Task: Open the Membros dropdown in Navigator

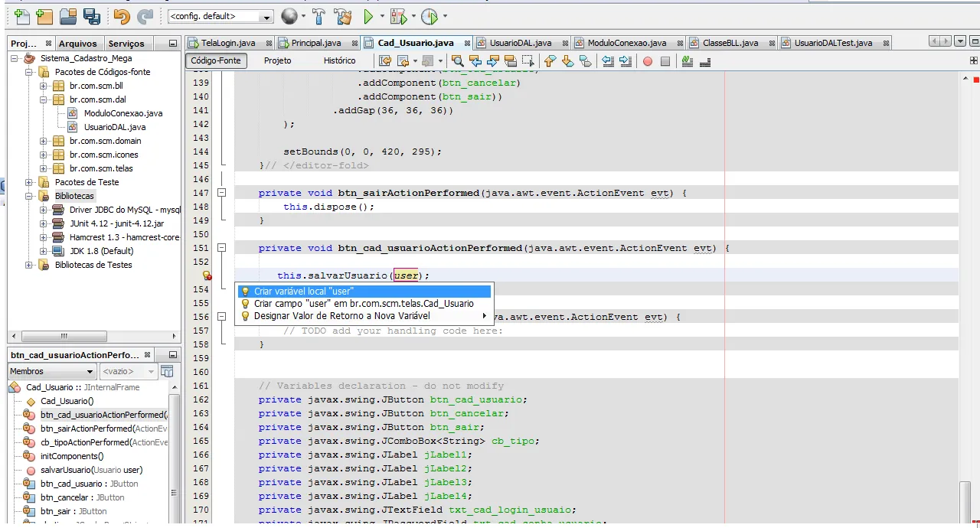Action: point(51,371)
